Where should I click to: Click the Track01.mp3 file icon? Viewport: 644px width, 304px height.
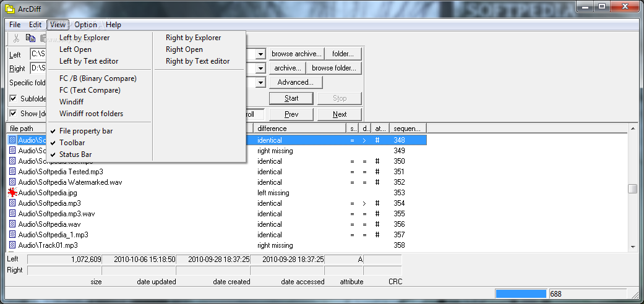[12, 245]
